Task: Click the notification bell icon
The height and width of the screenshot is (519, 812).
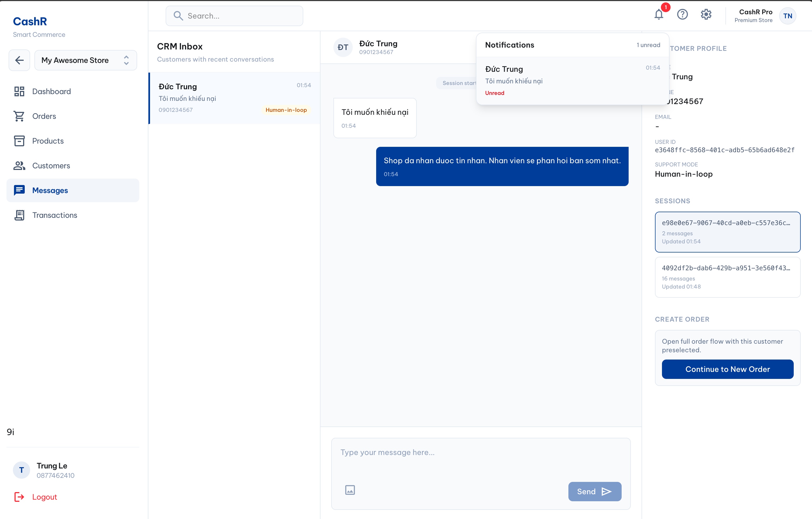Action: (658, 15)
